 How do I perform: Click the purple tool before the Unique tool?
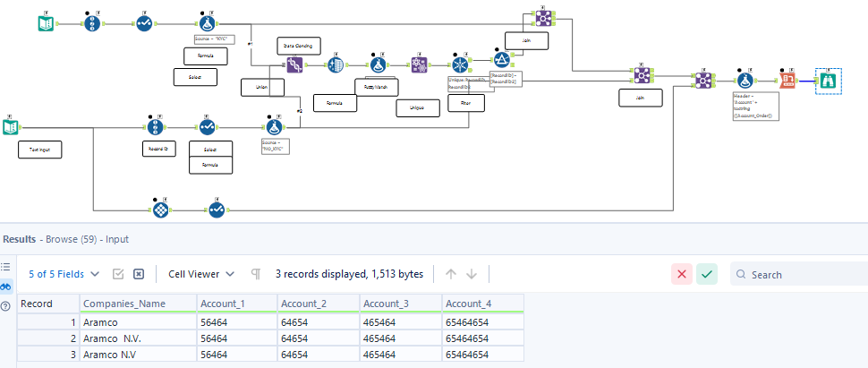420,65
